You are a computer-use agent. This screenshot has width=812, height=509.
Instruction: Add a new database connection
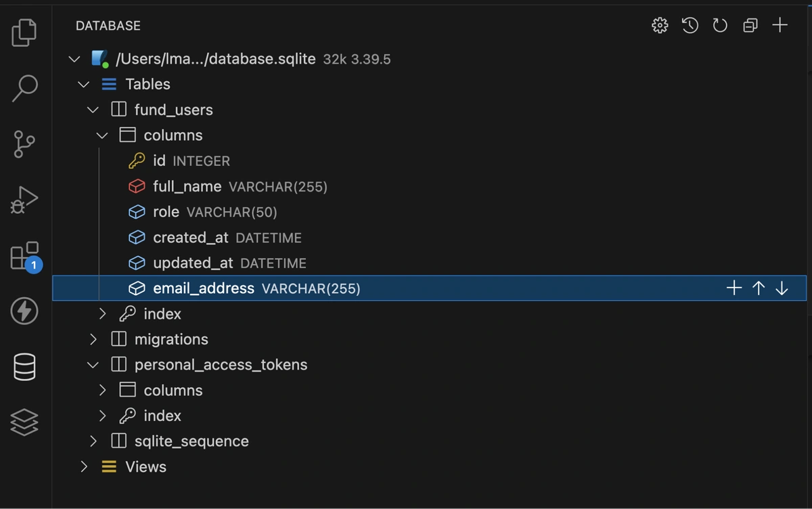(780, 26)
